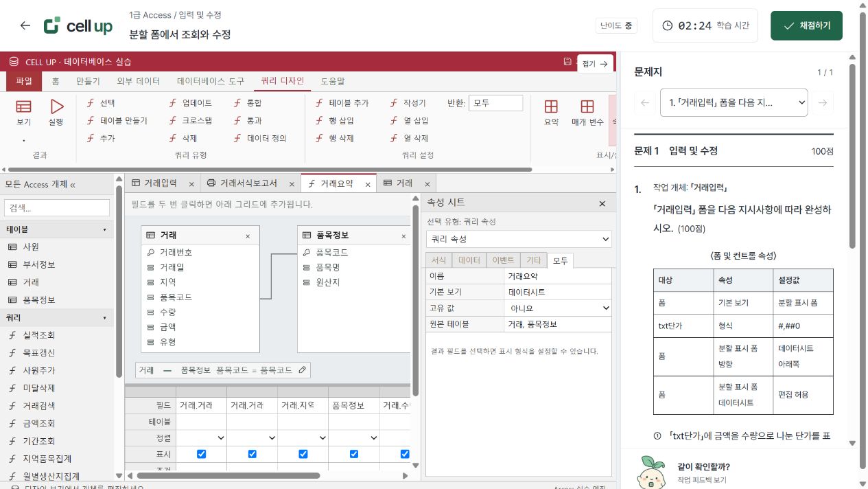Uncheck 표시 checkbox for first 거래.거래 column
Screen dimensions: 868x489
click(x=201, y=454)
